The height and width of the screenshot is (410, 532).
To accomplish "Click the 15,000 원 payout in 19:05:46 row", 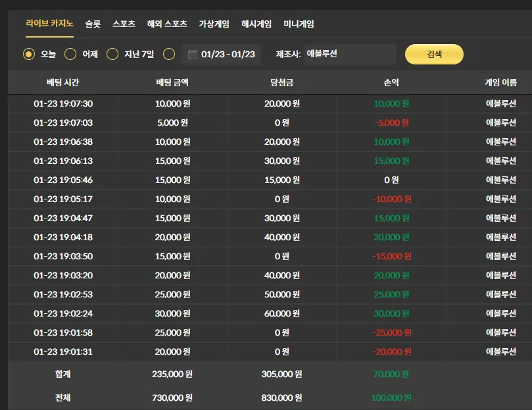I will pos(282,180).
